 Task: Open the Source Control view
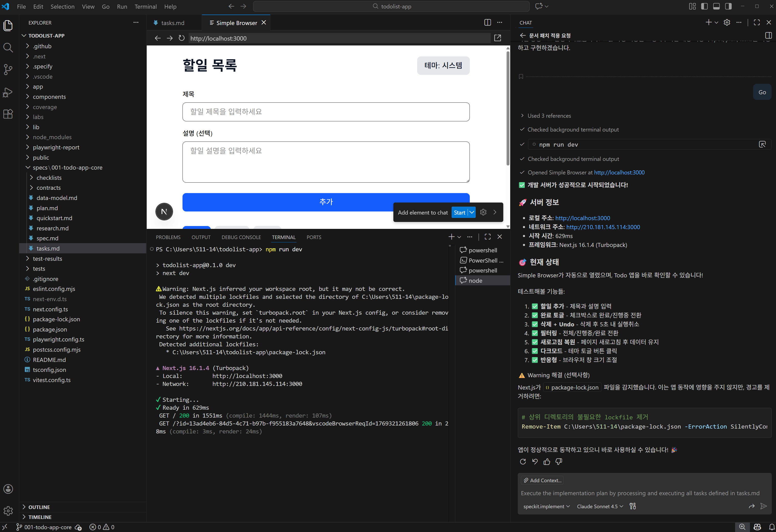[8, 69]
